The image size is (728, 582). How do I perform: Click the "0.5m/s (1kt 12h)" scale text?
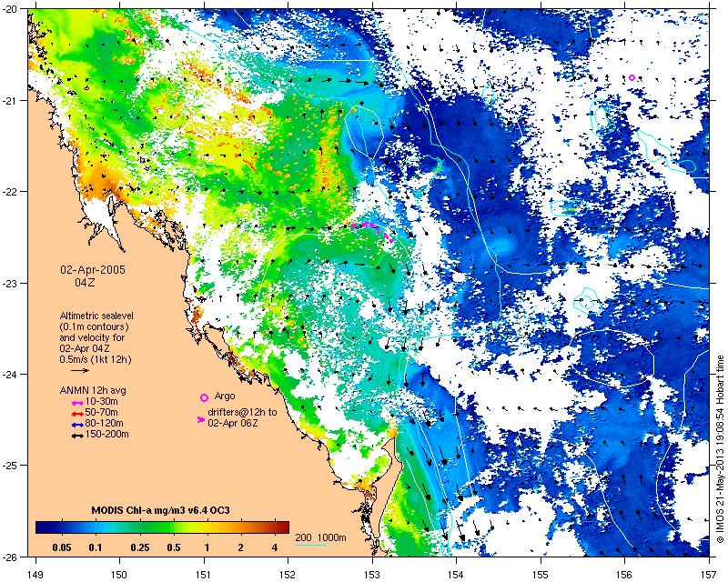coord(96,360)
